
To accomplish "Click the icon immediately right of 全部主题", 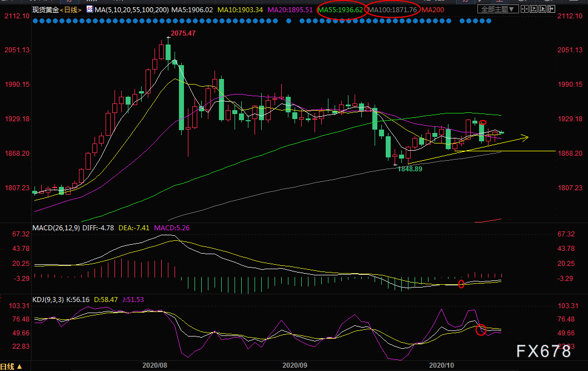I will [x=524, y=9].
